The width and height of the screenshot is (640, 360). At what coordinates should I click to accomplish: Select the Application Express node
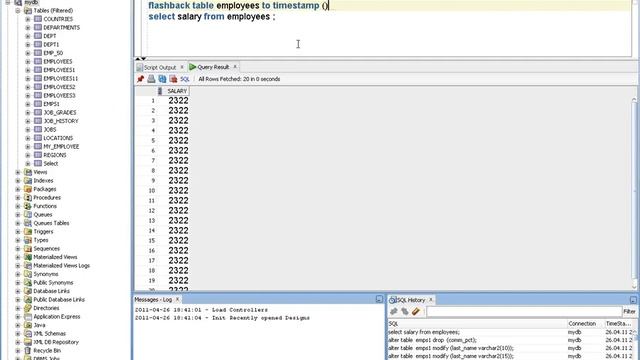(57, 316)
